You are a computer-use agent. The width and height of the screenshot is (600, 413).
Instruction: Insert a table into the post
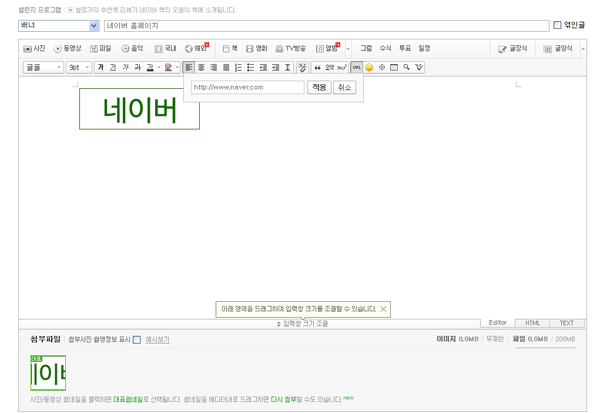(394, 67)
